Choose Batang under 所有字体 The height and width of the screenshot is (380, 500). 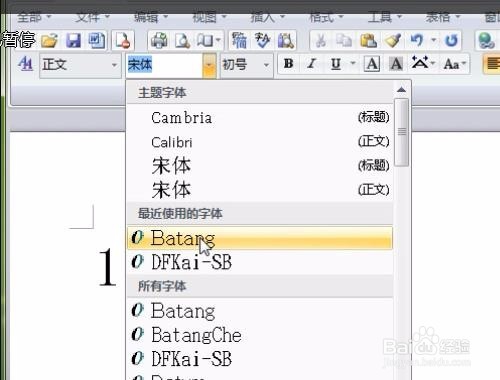260,311
